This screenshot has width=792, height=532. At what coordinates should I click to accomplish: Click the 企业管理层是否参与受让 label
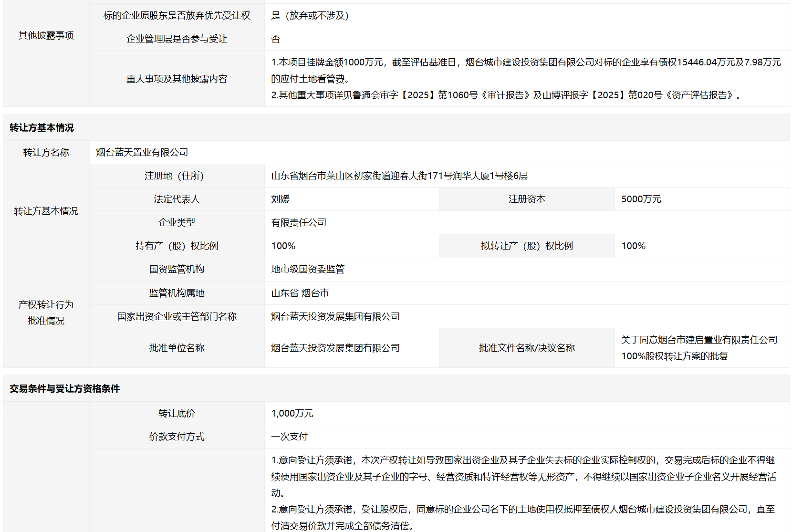[177, 39]
